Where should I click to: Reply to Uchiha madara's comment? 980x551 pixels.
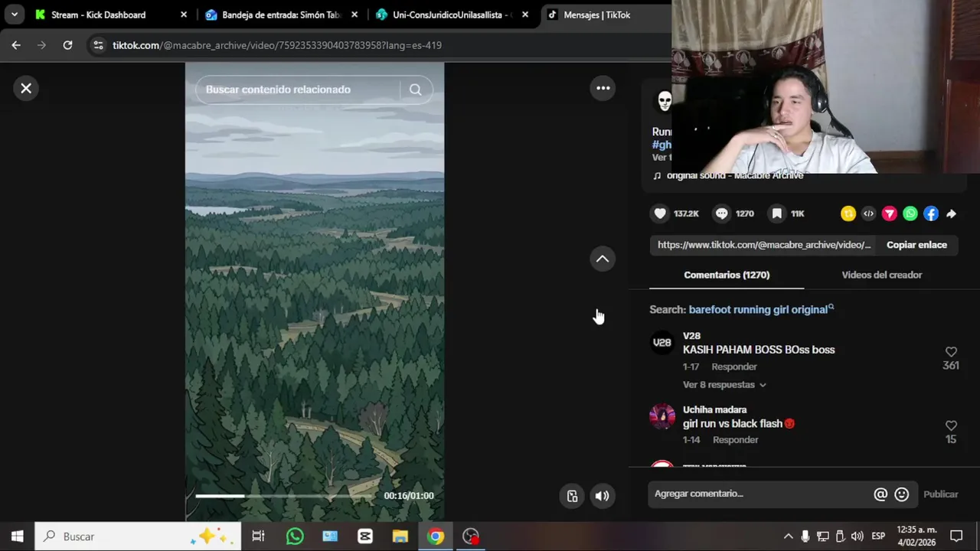coord(735,440)
